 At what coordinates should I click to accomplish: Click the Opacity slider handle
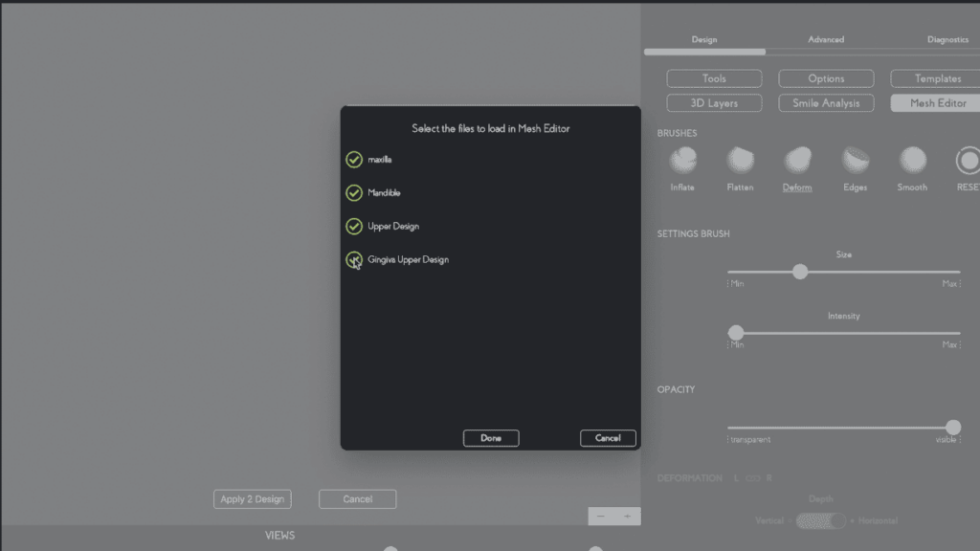[953, 428]
